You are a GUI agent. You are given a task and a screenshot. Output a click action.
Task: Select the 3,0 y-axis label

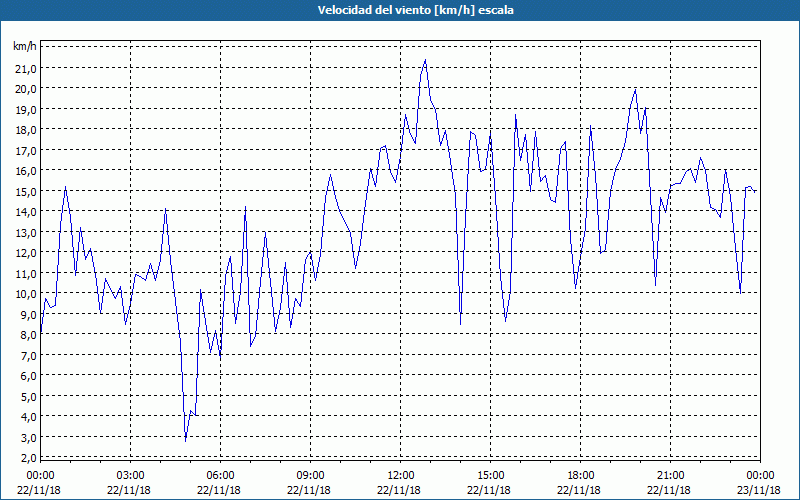(29, 438)
